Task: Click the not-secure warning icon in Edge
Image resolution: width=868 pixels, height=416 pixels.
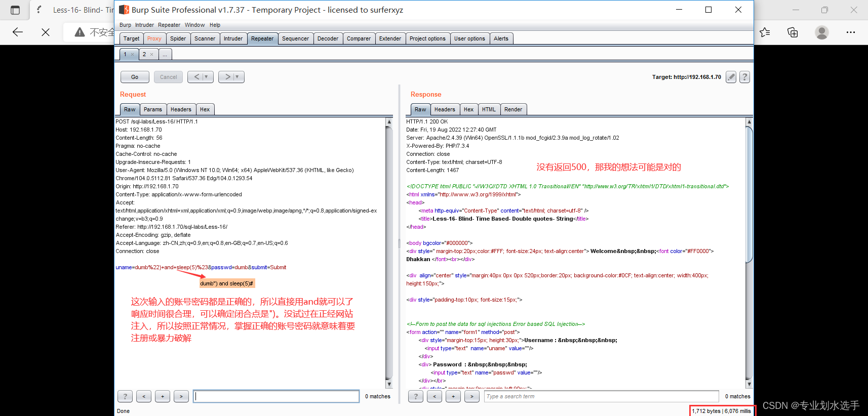Action: pos(80,32)
